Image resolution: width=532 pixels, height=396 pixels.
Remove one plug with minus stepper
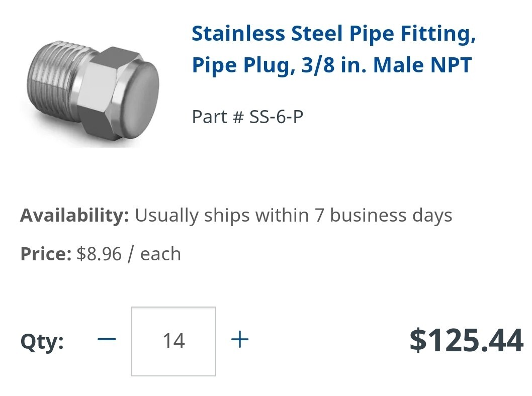pos(107,339)
